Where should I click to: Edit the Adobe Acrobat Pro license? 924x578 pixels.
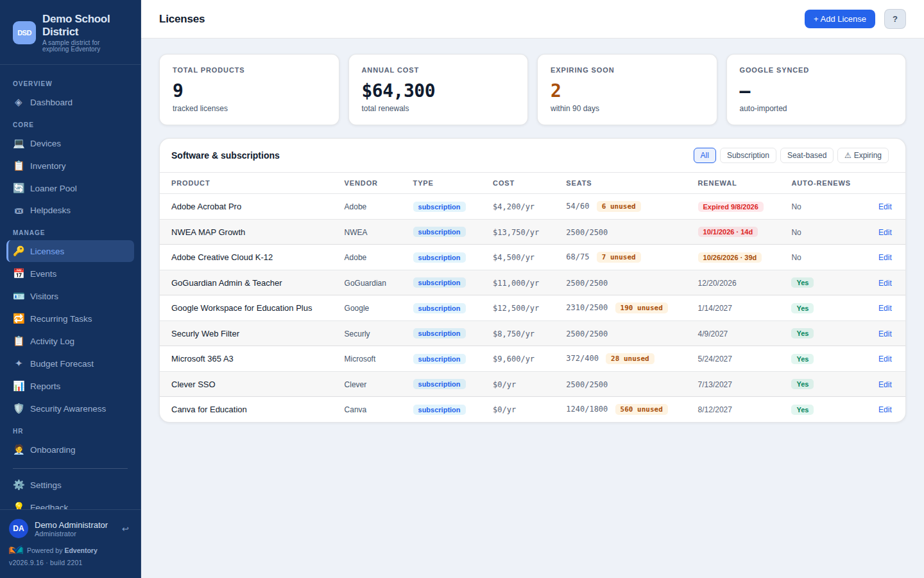(885, 207)
